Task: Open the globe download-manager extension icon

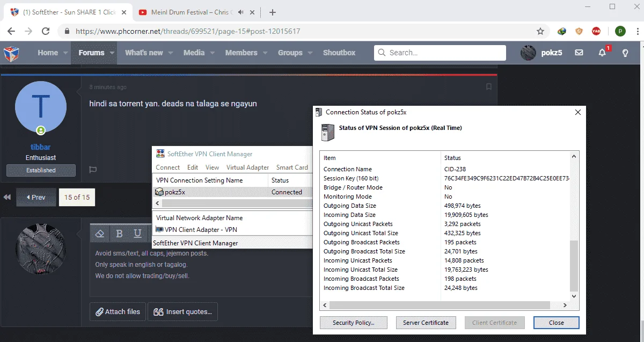Action: point(562,31)
